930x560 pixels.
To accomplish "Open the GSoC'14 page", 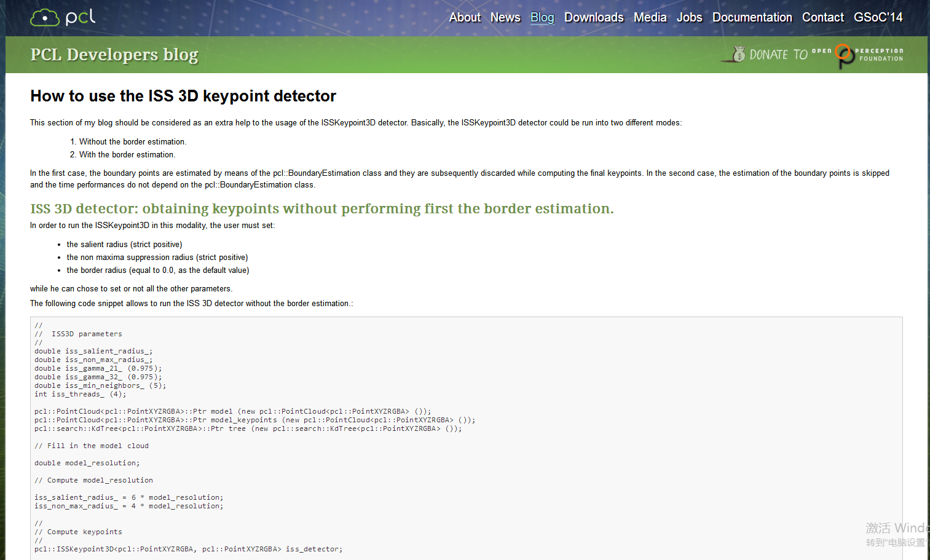I will pyautogui.click(x=878, y=18).
